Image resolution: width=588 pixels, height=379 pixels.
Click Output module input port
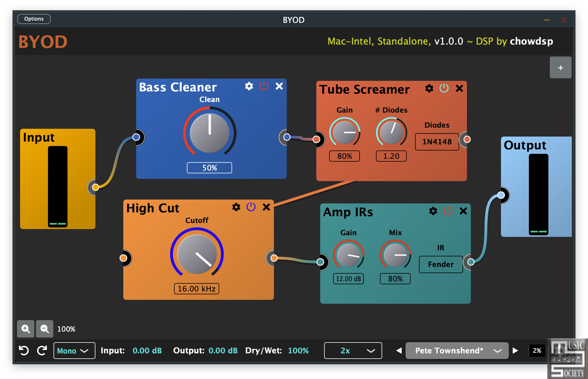(x=501, y=195)
